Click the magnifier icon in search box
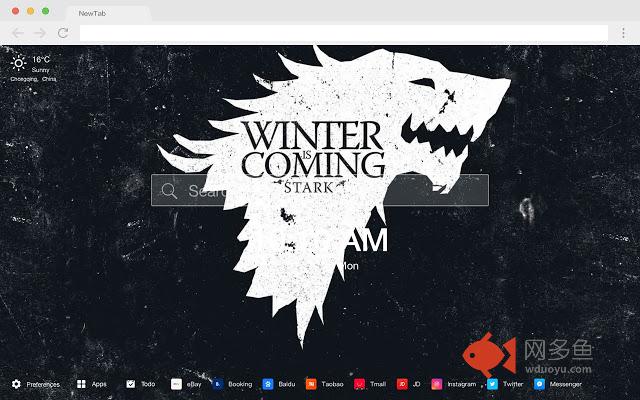Image resolution: width=640 pixels, height=400 pixels. 169,191
